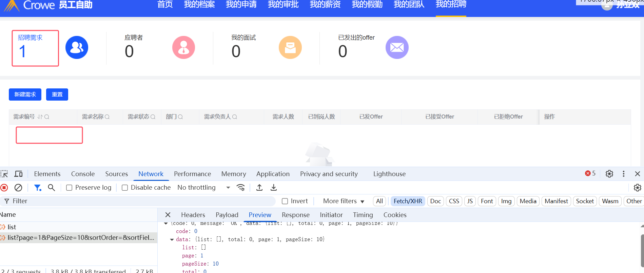This screenshot has height=273, width=644.
Task: Check the Disable cache option
Action: pyautogui.click(x=125, y=188)
